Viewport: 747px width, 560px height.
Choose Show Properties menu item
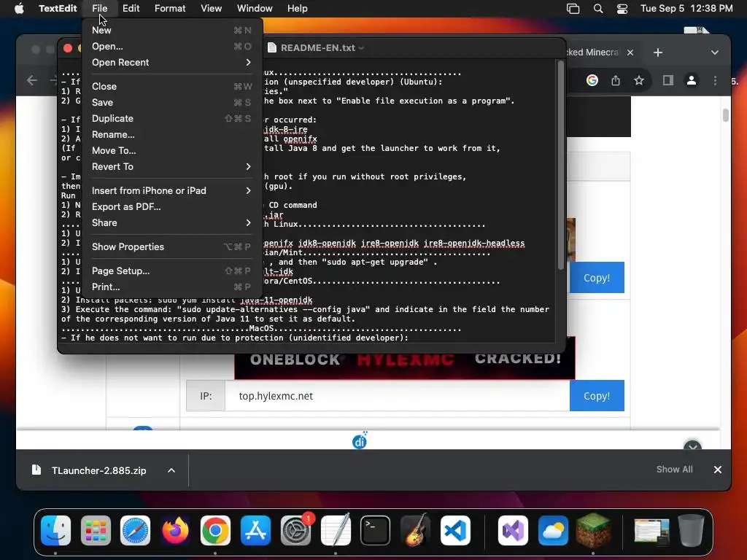(171, 246)
